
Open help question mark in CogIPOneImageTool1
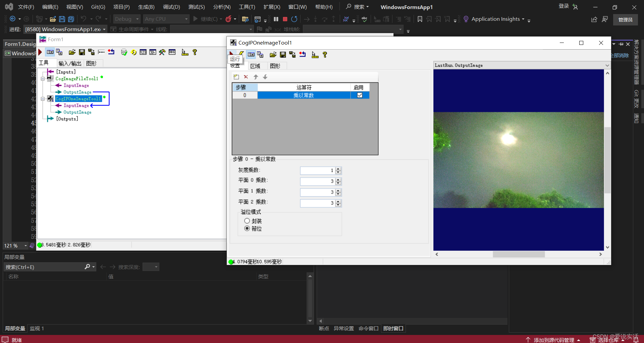[x=325, y=55]
